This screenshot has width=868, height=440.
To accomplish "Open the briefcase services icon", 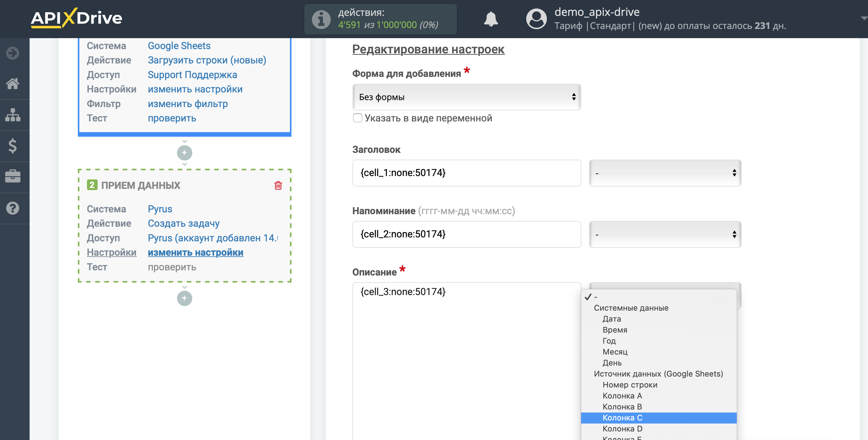I will click(x=13, y=177).
